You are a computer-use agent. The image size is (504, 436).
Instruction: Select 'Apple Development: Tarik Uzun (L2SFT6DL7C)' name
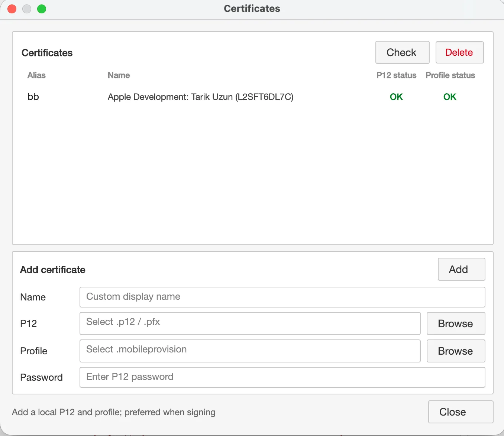pos(201,97)
